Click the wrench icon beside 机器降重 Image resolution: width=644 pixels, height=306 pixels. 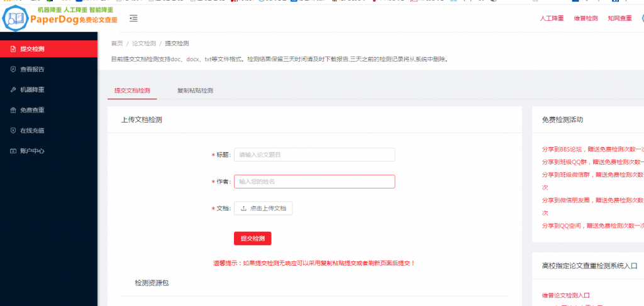(13, 90)
